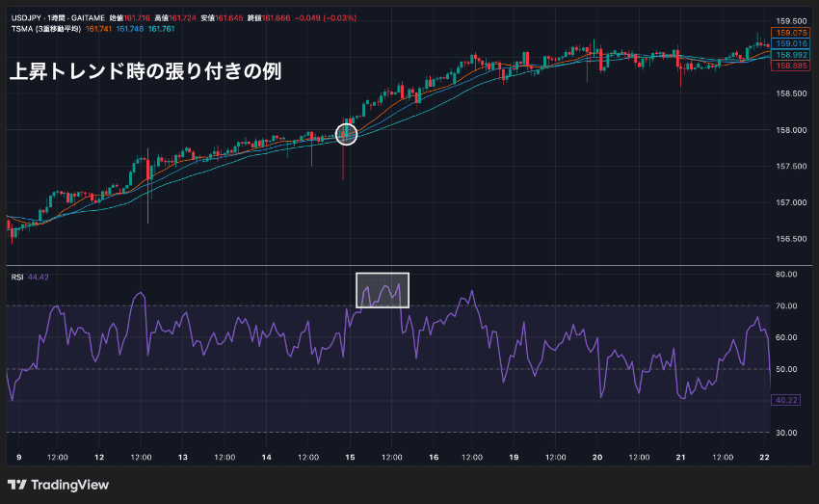The width and height of the screenshot is (819, 504).
Task: Click the 159.016 blue price tag
Action: (791, 43)
